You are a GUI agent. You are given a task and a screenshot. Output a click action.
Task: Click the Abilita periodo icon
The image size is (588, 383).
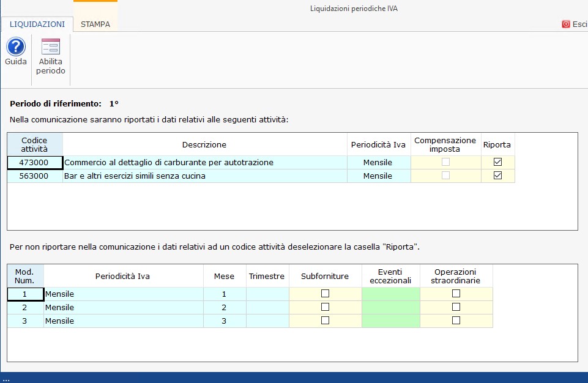50,47
